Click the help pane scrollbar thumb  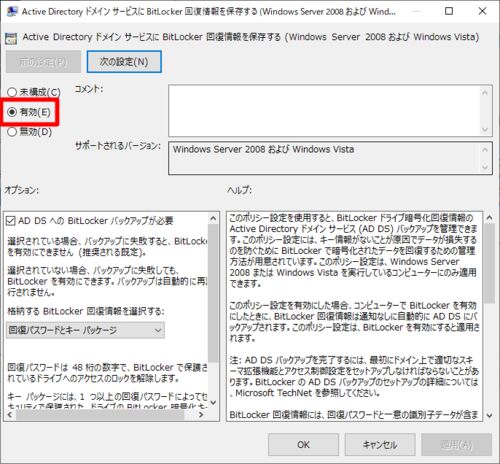pos(489,263)
